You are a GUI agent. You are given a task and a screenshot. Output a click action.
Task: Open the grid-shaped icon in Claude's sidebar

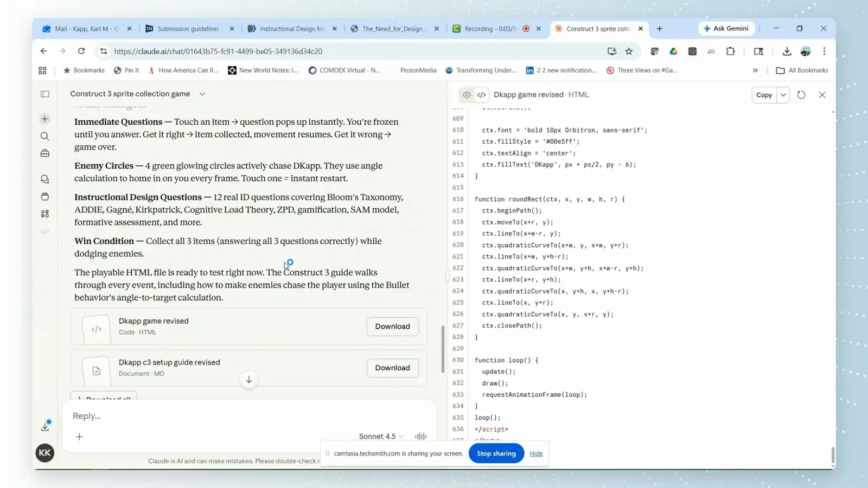[x=45, y=214]
